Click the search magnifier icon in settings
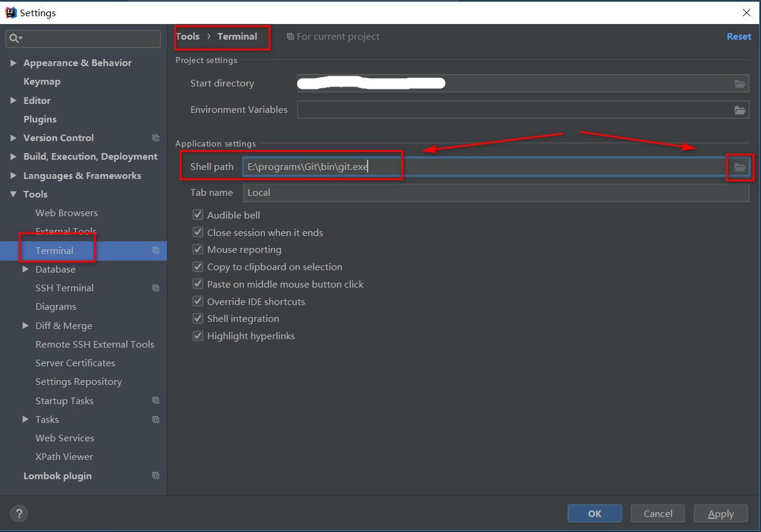The width and height of the screenshot is (761, 532). pyautogui.click(x=14, y=38)
